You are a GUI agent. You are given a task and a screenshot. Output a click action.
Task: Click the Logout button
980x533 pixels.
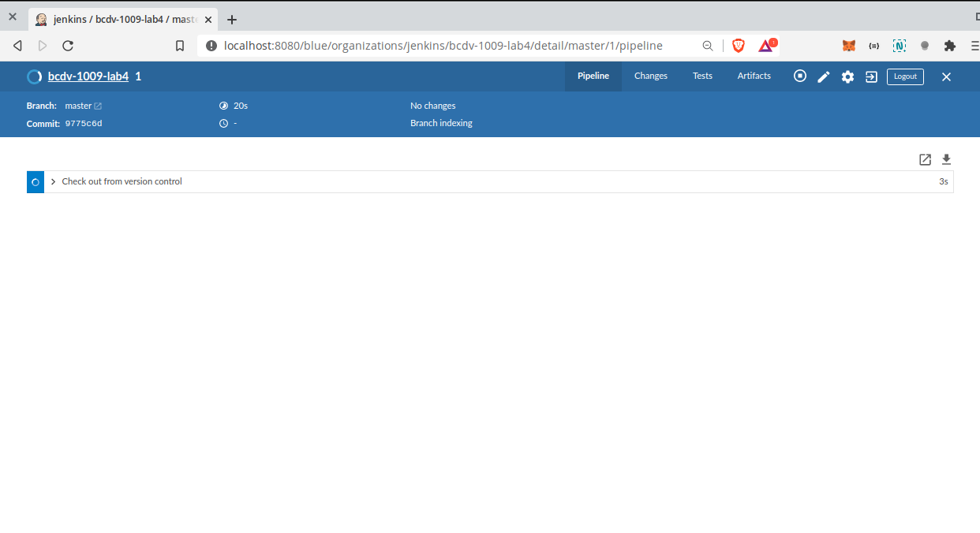[905, 76]
